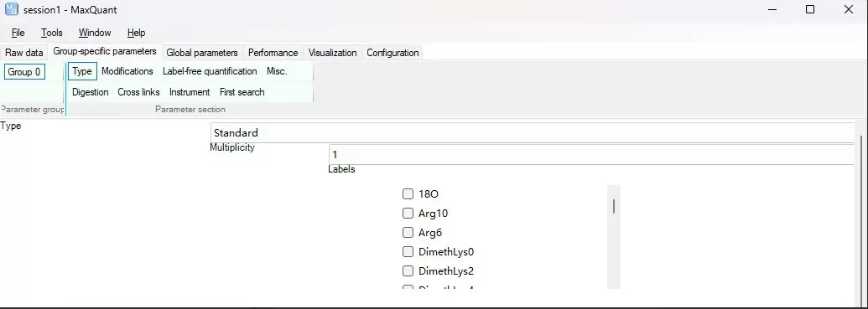Check the DimethLys2 label checkbox
This screenshot has height=309, width=868.
[x=408, y=271]
